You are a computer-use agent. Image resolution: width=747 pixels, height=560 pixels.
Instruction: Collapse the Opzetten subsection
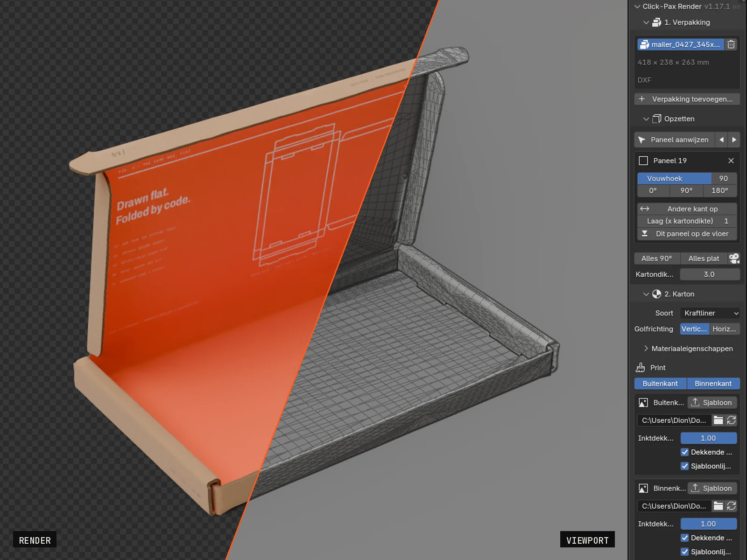[x=646, y=119]
